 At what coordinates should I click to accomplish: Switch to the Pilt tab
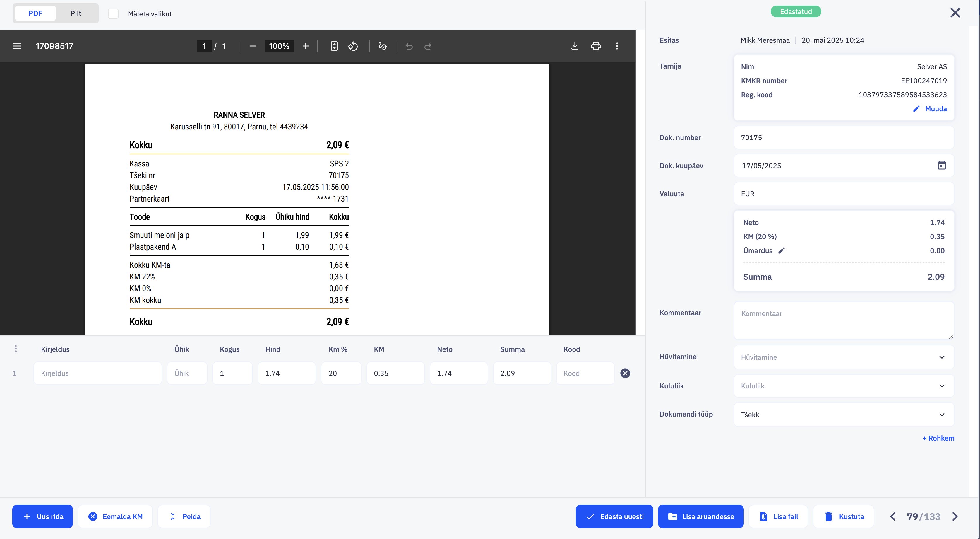point(76,13)
